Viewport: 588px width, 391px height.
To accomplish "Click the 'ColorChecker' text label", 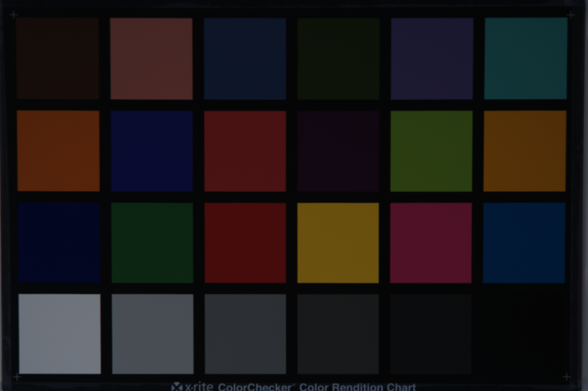I will (x=255, y=387).
